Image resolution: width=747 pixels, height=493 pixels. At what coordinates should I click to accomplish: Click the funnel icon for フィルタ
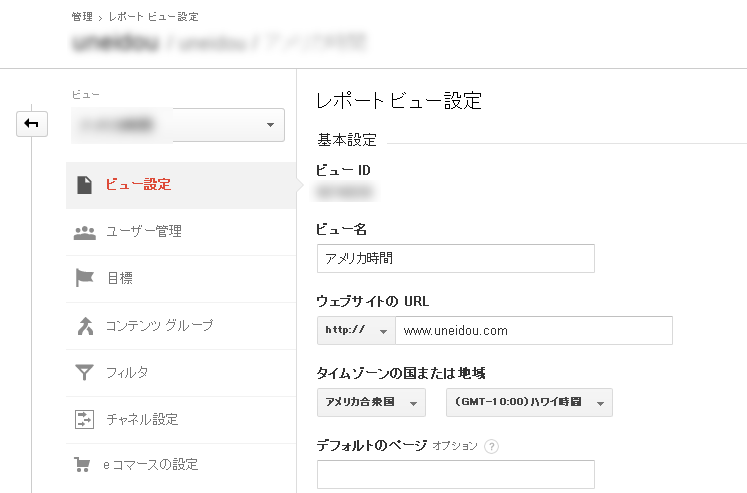(x=84, y=372)
